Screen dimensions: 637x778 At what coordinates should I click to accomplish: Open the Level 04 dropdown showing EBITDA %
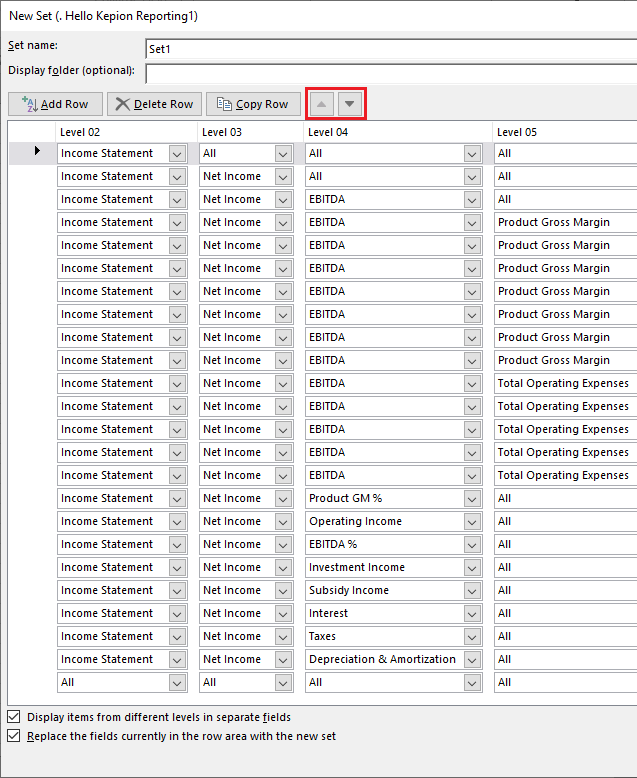[x=472, y=544]
